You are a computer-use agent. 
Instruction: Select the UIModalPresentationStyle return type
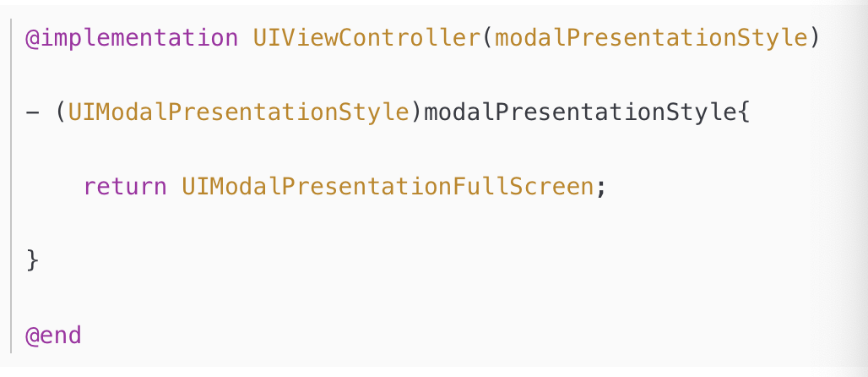pyautogui.click(x=239, y=112)
